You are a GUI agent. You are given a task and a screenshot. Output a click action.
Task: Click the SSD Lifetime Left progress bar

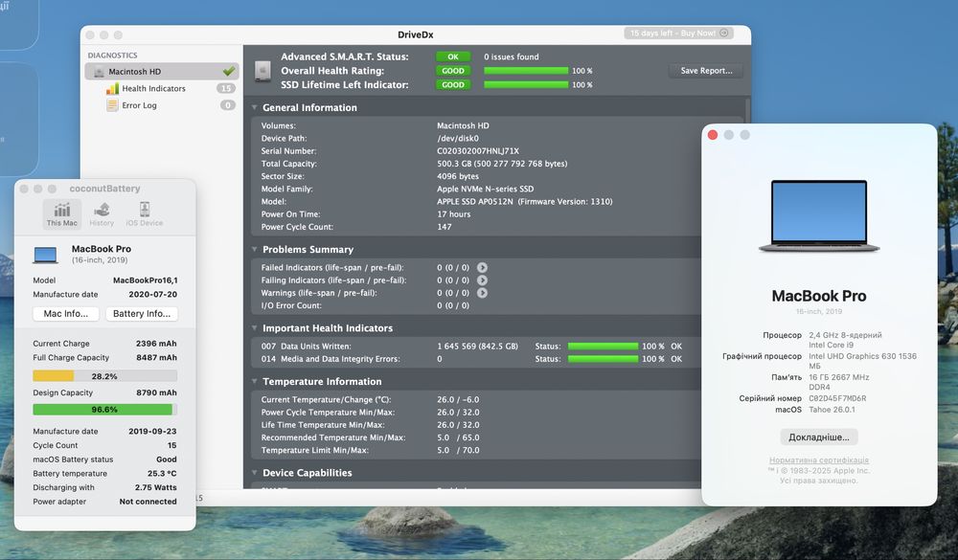point(526,85)
